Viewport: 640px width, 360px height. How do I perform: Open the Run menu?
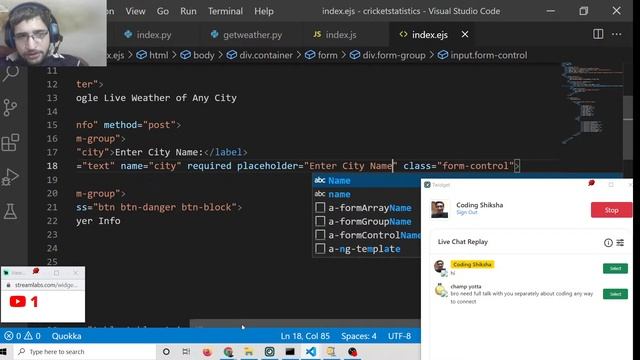click(188, 11)
